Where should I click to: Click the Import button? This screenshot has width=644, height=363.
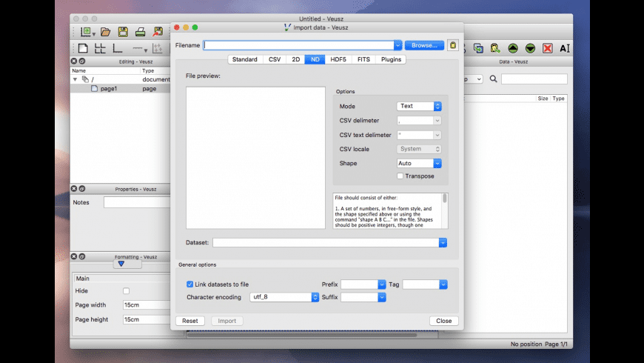tap(227, 321)
